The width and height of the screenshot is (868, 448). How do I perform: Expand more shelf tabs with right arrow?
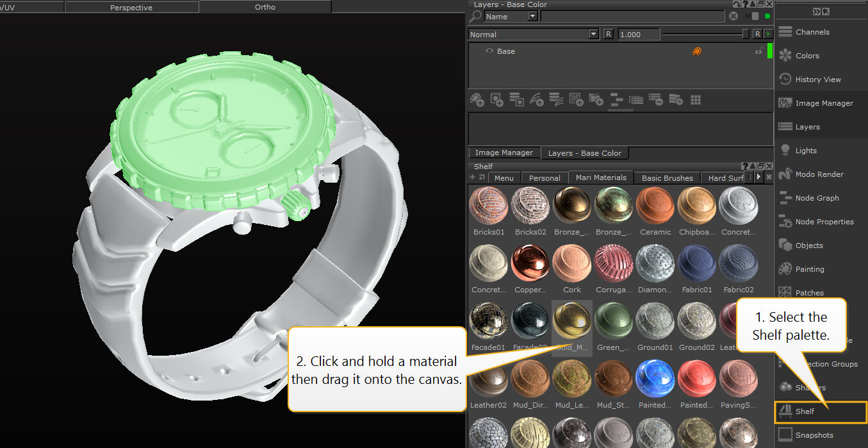point(758,177)
